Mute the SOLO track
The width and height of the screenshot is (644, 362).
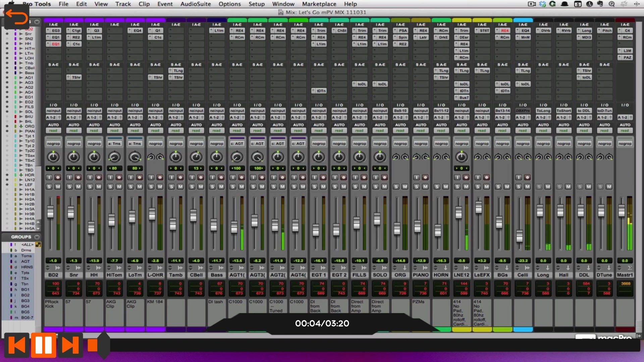pos(384,187)
